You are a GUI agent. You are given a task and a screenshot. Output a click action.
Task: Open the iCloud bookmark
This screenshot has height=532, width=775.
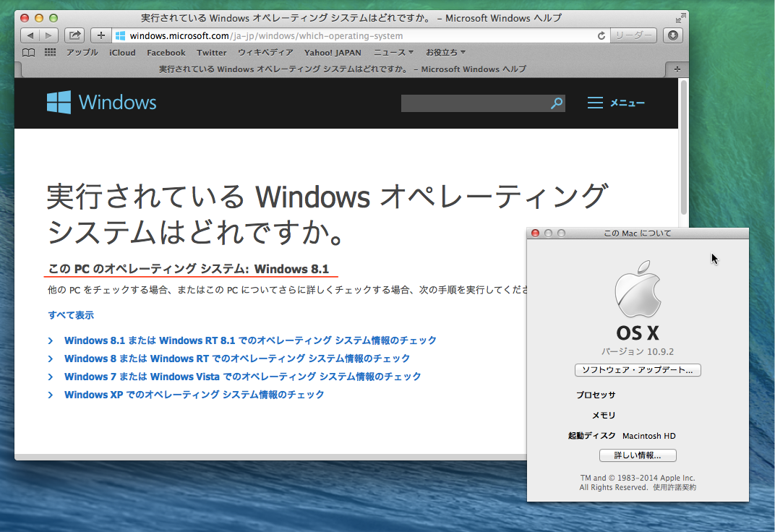122,52
